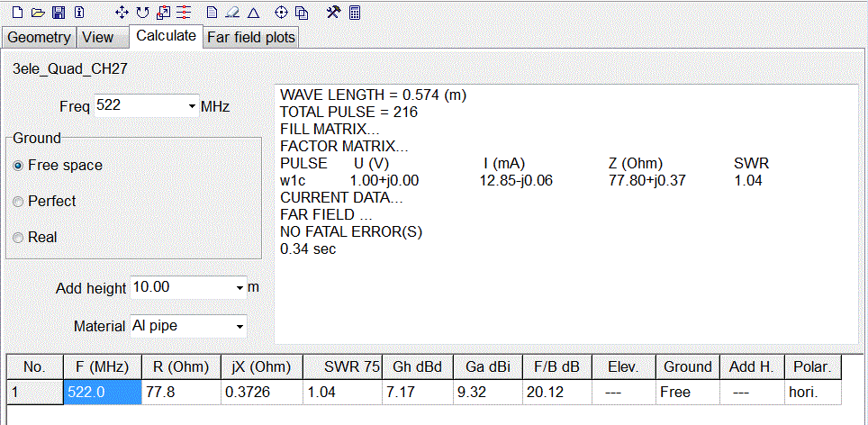The width and height of the screenshot is (868, 425).
Task: Open the Material dropdown
Action: 240,326
